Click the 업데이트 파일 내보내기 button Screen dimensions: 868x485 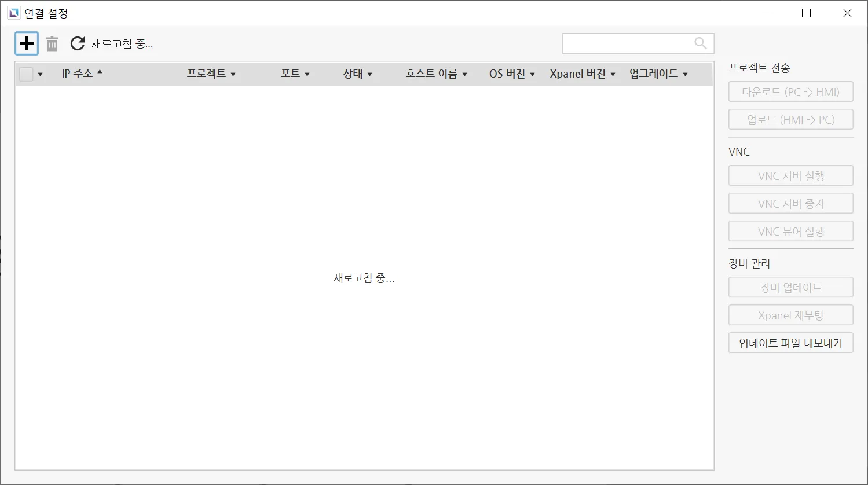pyautogui.click(x=790, y=343)
